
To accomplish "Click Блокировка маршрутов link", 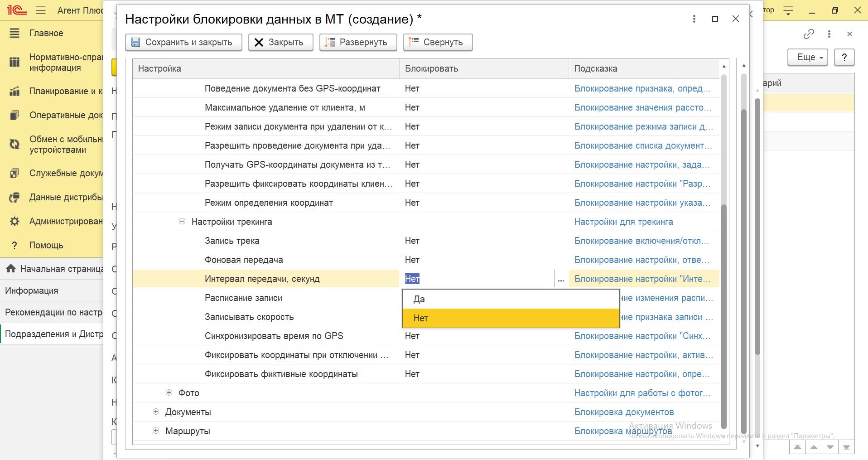I will pos(623,431).
